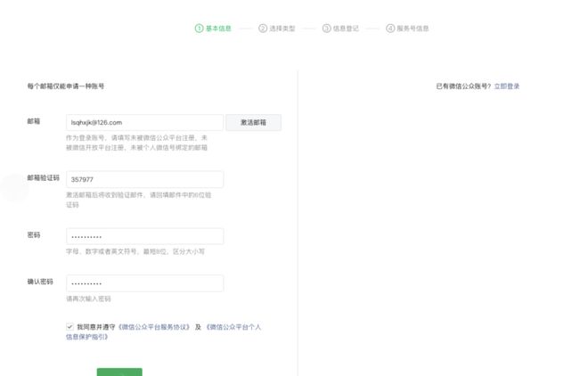
Task: Click the step 1 circled number icon
Action: 199,29
